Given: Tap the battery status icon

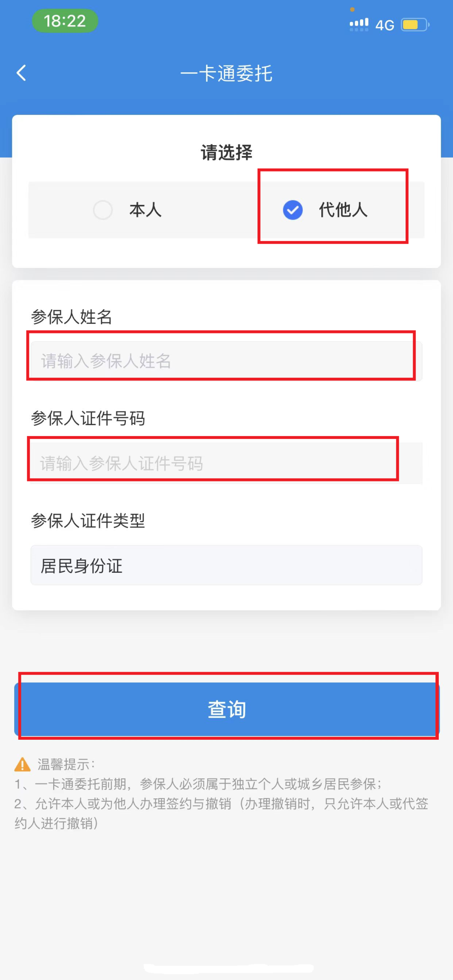Looking at the screenshot, I should coord(415,25).
